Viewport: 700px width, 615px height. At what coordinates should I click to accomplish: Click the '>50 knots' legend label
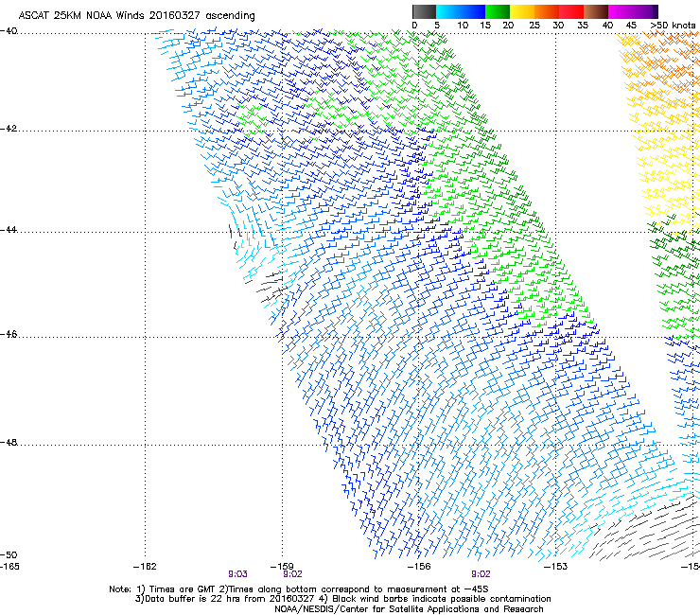click(673, 25)
